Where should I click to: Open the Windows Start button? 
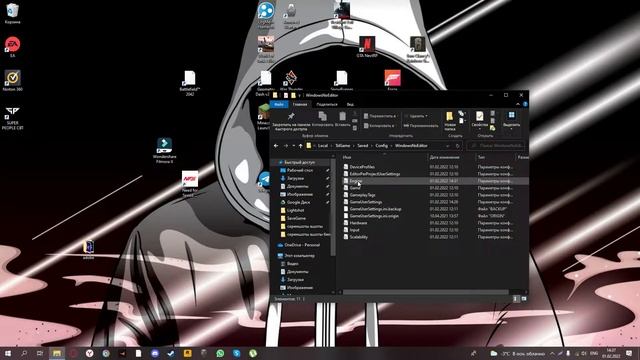pos(8,353)
